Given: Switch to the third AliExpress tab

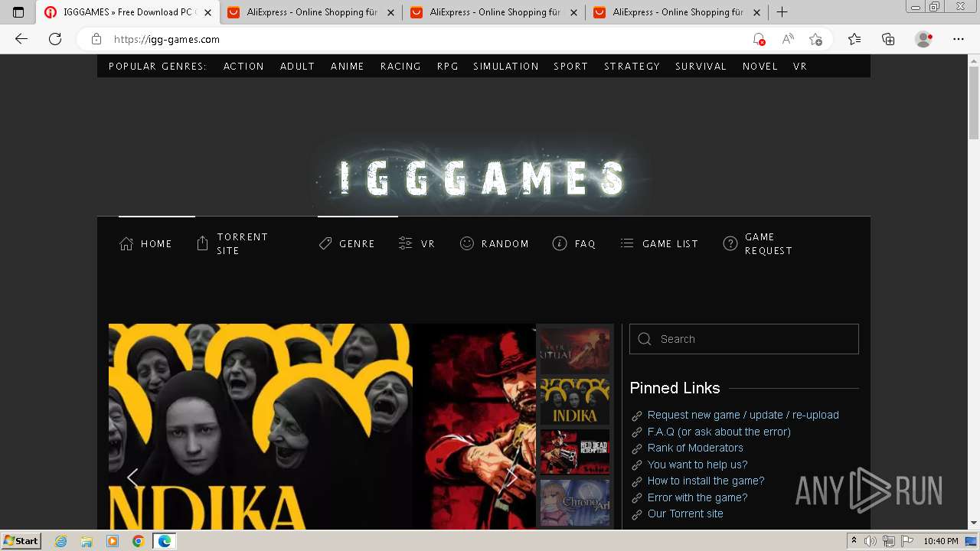Looking at the screenshot, I should [677, 12].
